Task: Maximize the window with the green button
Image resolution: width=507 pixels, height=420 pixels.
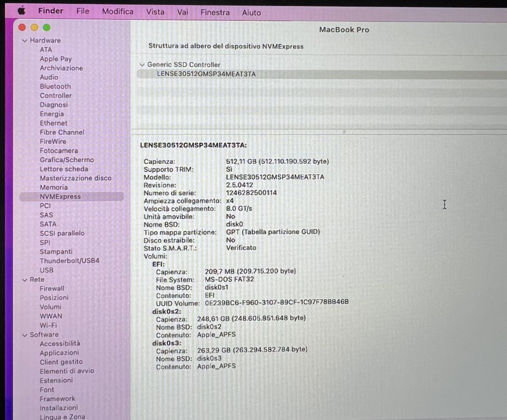Action: [47, 27]
